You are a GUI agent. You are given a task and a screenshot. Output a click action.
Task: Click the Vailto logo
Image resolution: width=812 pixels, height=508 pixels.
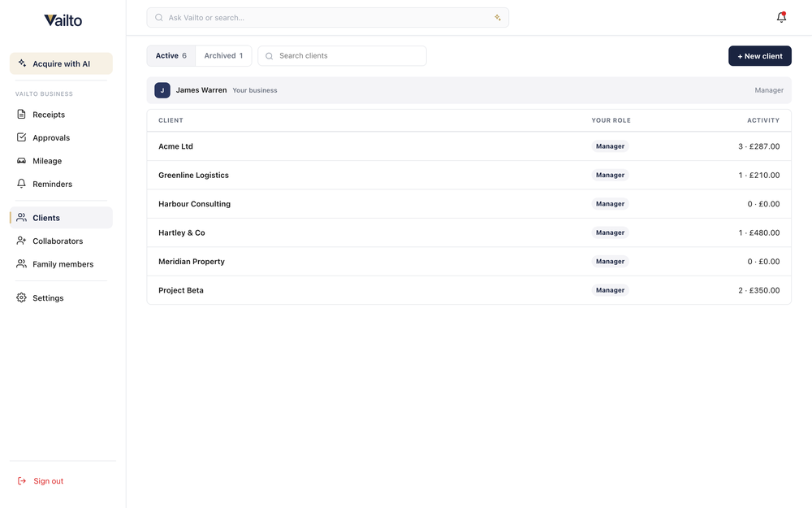pos(63,20)
